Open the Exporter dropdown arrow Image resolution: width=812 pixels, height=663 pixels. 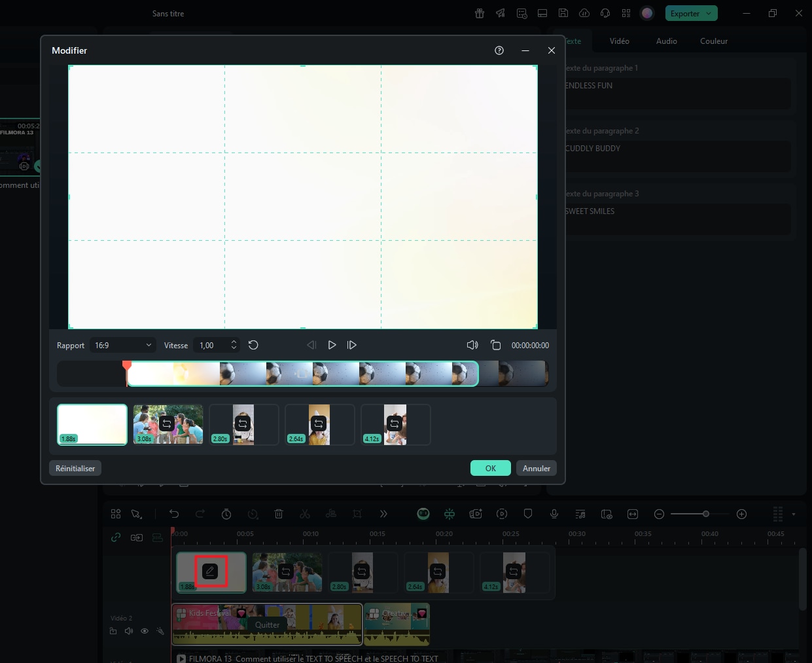[709, 13]
